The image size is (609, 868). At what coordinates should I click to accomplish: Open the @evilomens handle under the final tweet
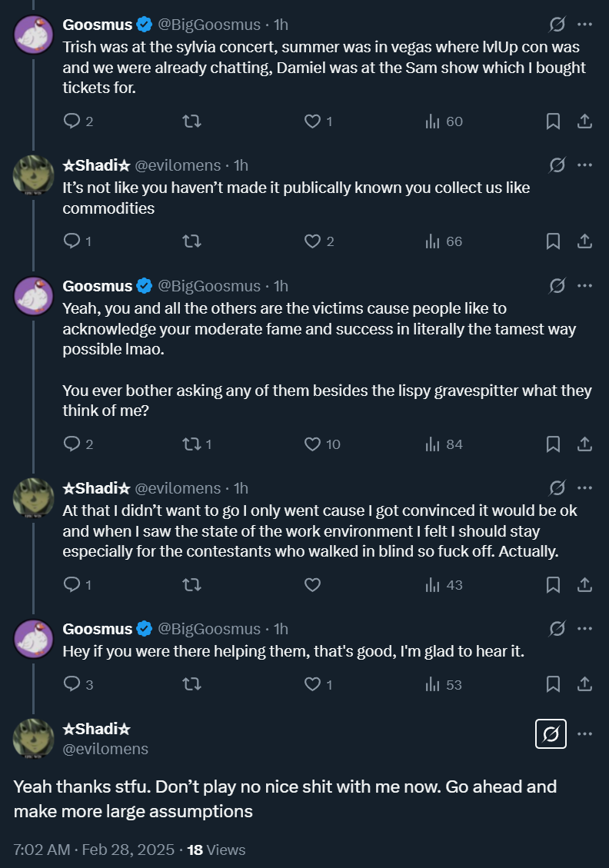pyautogui.click(x=105, y=748)
